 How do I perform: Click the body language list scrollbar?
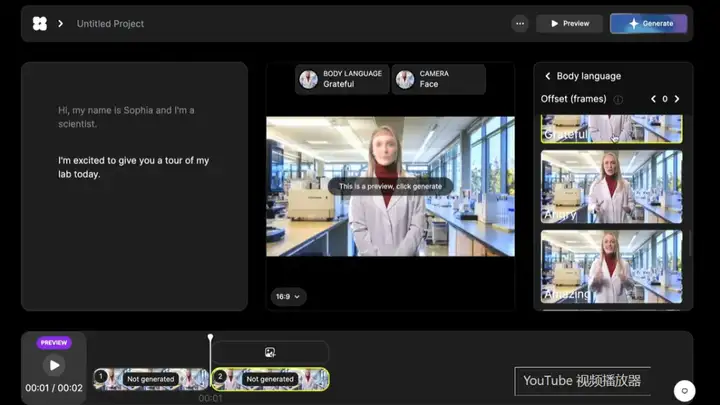coord(690,242)
